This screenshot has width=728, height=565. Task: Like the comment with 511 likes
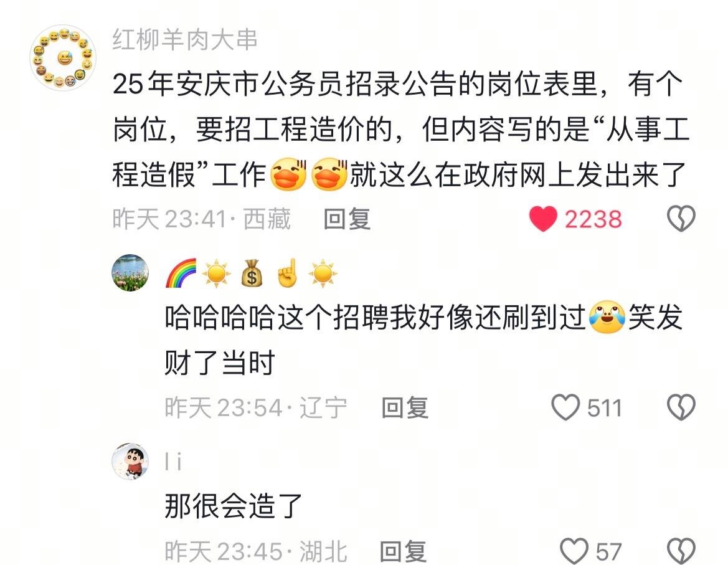pos(565,407)
